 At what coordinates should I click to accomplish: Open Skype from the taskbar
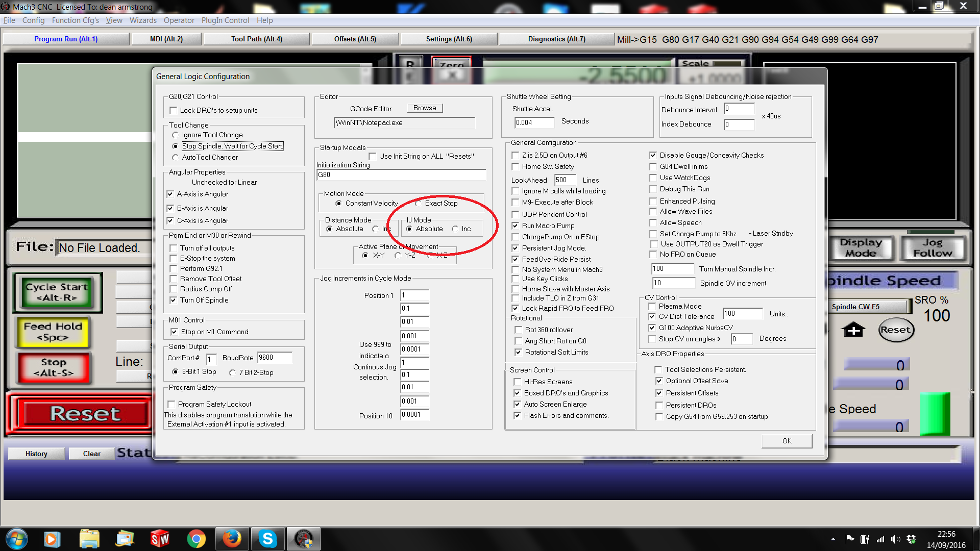[267, 539]
